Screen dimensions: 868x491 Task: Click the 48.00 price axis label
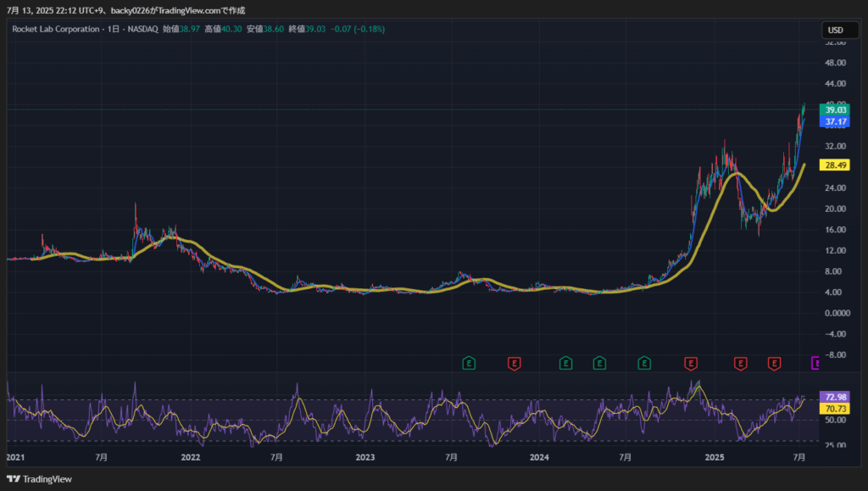click(x=835, y=63)
